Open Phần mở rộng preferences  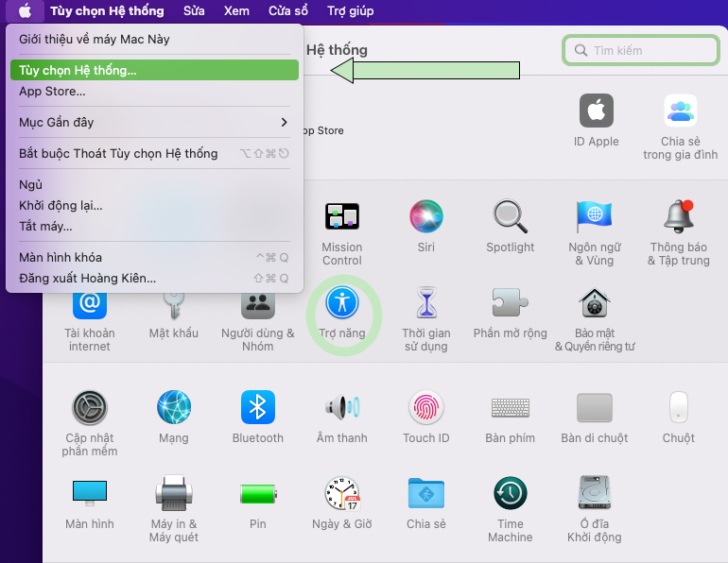pyautogui.click(x=510, y=313)
